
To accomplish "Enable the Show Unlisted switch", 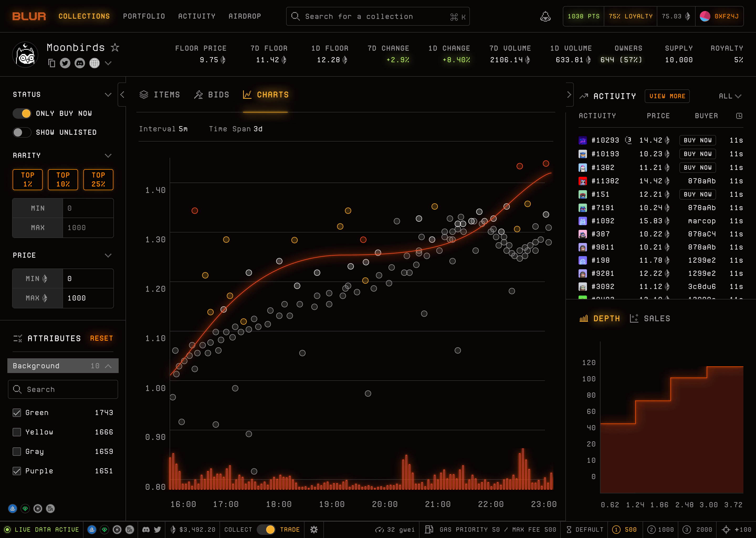I will point(22,132).
